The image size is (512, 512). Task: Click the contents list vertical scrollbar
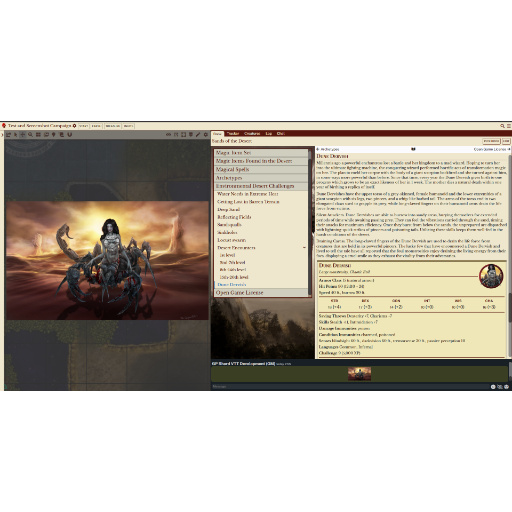coord(310,222)
